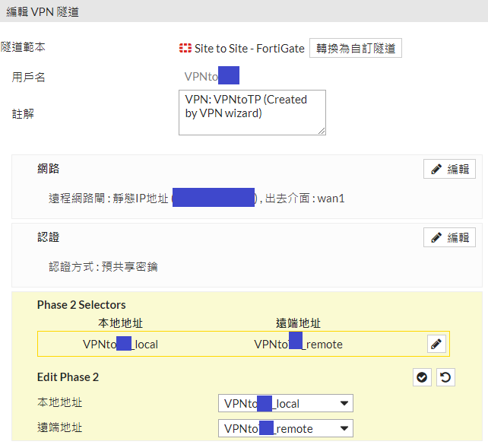Select the VPNto_local entry in selector row
Image resolution: width=488 pixels, height=448 pixels.
coord(120,345)
